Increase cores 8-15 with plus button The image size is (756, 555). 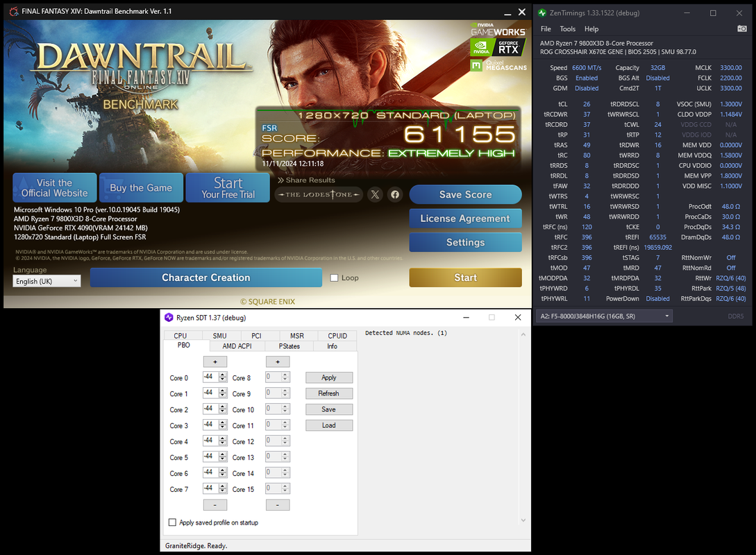tap(278, 362)
